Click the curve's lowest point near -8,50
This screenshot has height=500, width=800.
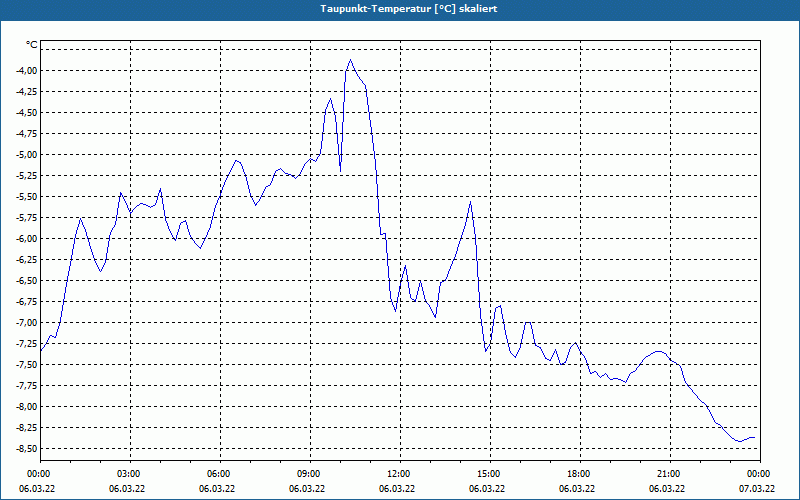[740, 441]
